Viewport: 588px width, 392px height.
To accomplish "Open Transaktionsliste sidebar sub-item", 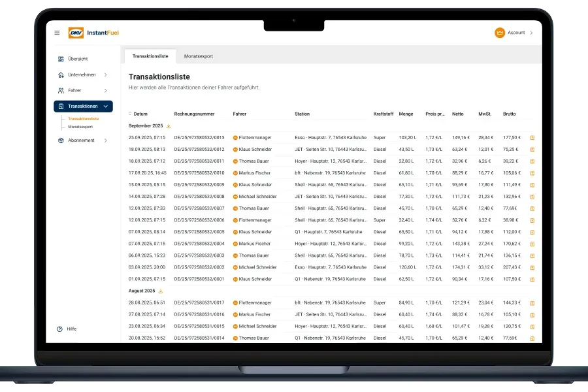I will 83,118.
